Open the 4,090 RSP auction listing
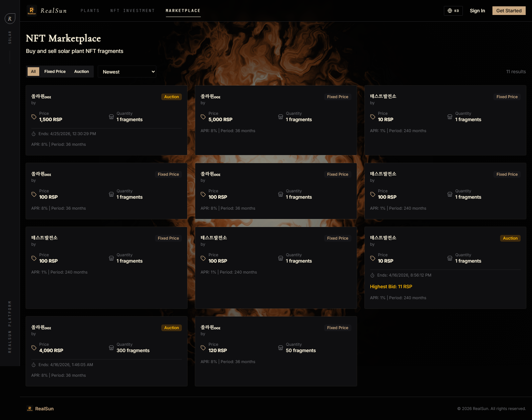Image resolution: width=532 pixels, height=420 pixels. 106,351
